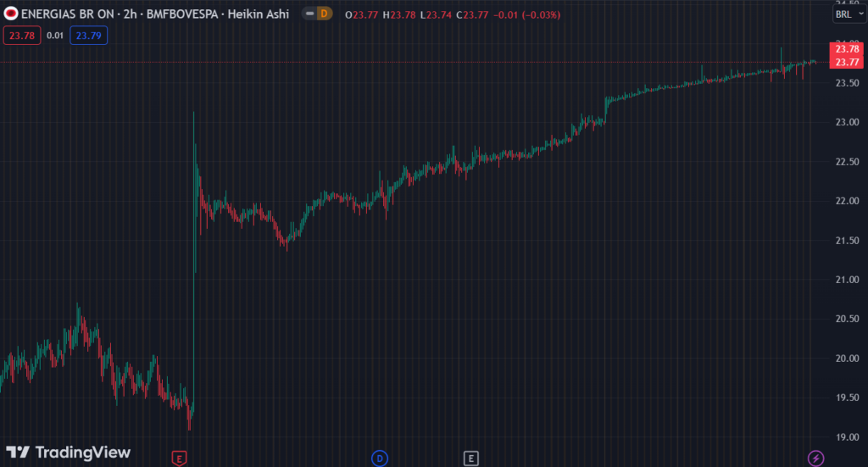Click the 20.50 price scale label
Image resolution: width=868 pixels, height=467 pixels.
tap(847, 319)
